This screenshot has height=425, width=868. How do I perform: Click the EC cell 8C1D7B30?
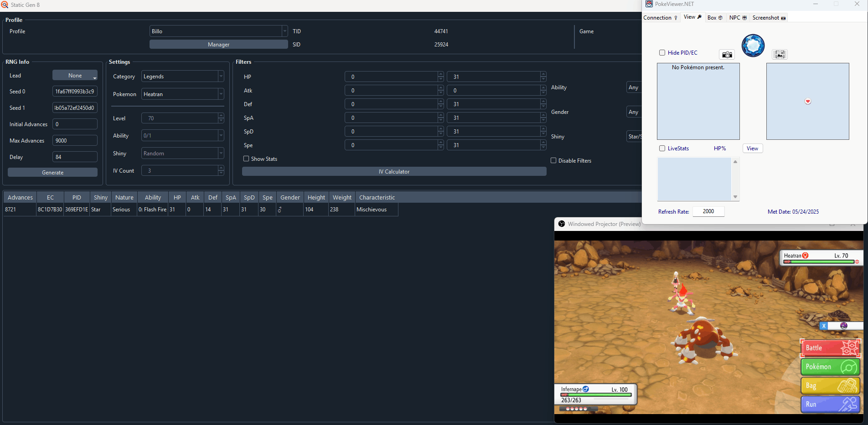click(50, 210)
